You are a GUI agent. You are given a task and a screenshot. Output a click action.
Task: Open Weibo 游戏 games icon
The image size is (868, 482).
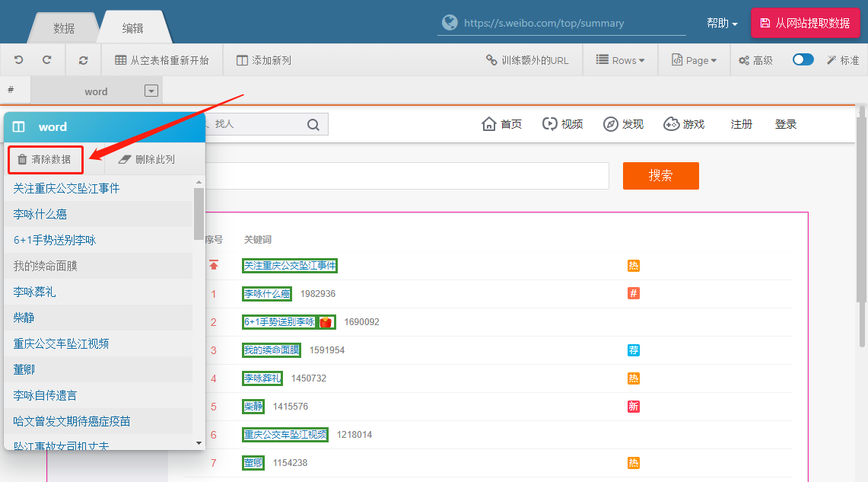(x=672, y=124)
